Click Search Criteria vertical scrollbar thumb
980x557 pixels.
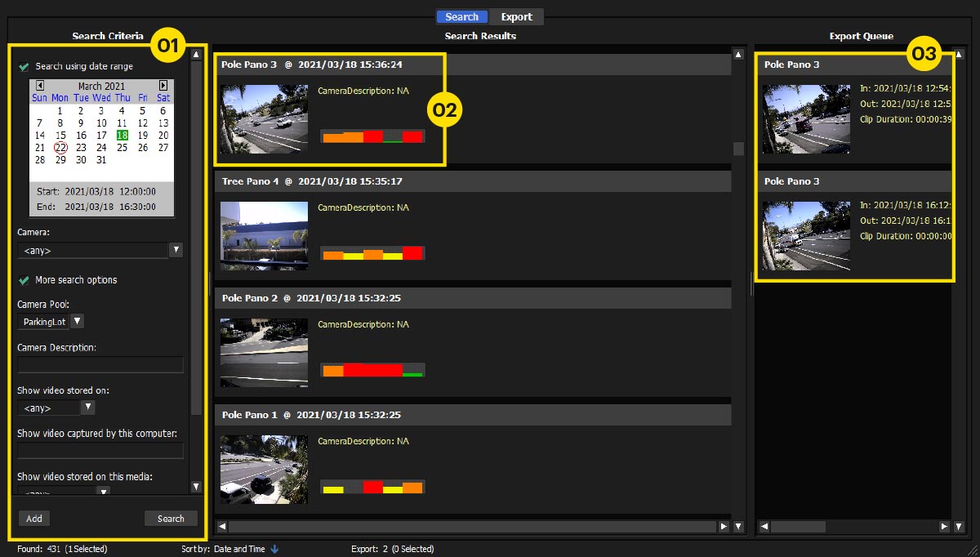196,237
